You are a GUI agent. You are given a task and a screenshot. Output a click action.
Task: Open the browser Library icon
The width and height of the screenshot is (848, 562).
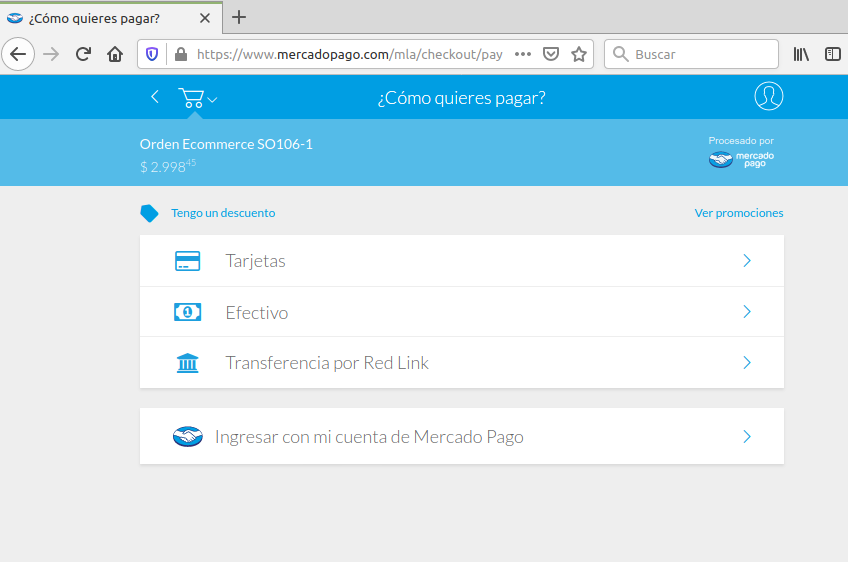tap(801, 54)
